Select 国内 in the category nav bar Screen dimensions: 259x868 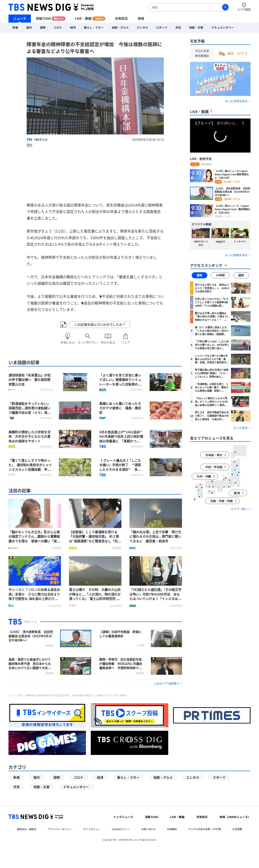[29, 28]
